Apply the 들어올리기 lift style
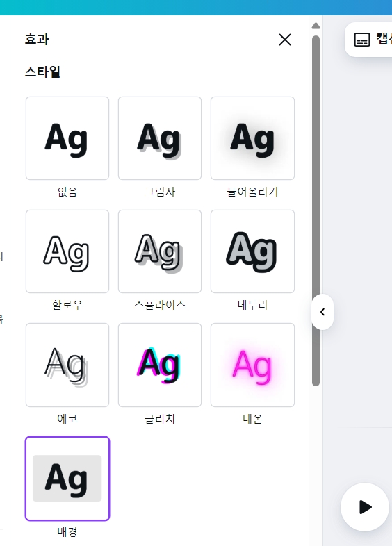The height and width of the screenshot is (546, 392). click(x=252, y=138)
